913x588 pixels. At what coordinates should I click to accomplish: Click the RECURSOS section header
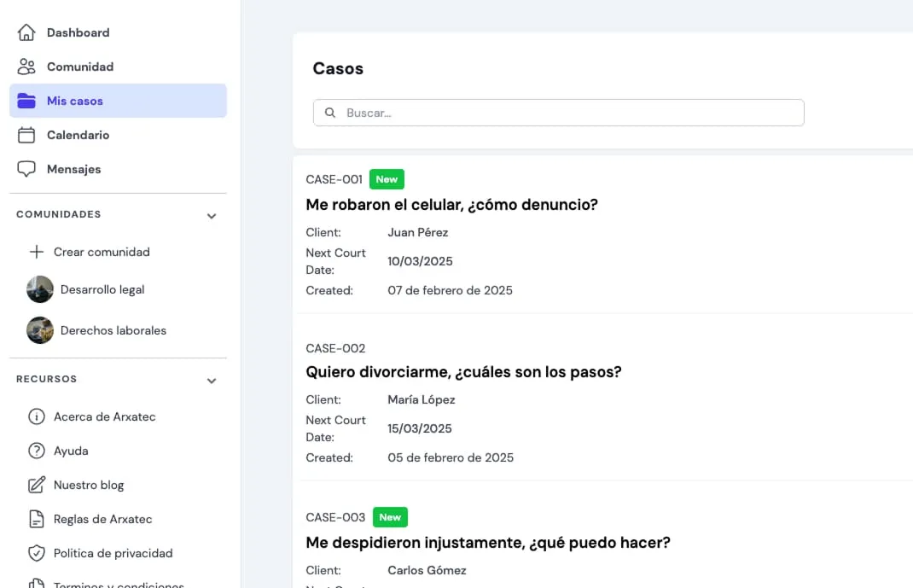click(x=47, y=379)
